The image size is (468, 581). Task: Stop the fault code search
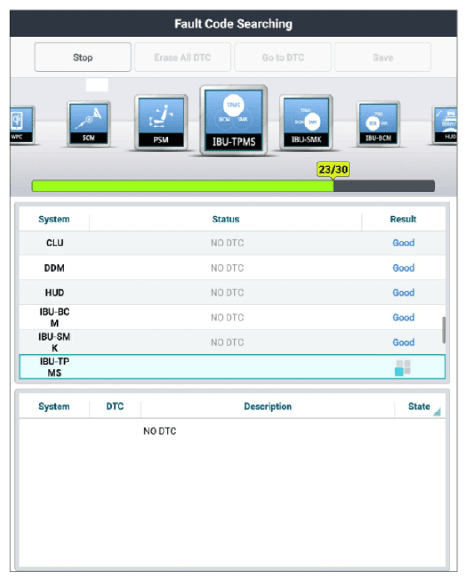[x=83, y=57]
